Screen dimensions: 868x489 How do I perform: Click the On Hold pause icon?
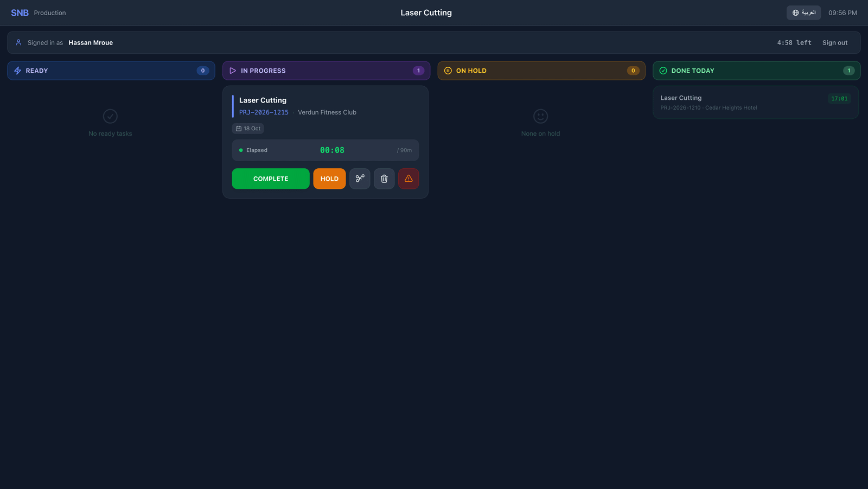(x=448, y=71)
